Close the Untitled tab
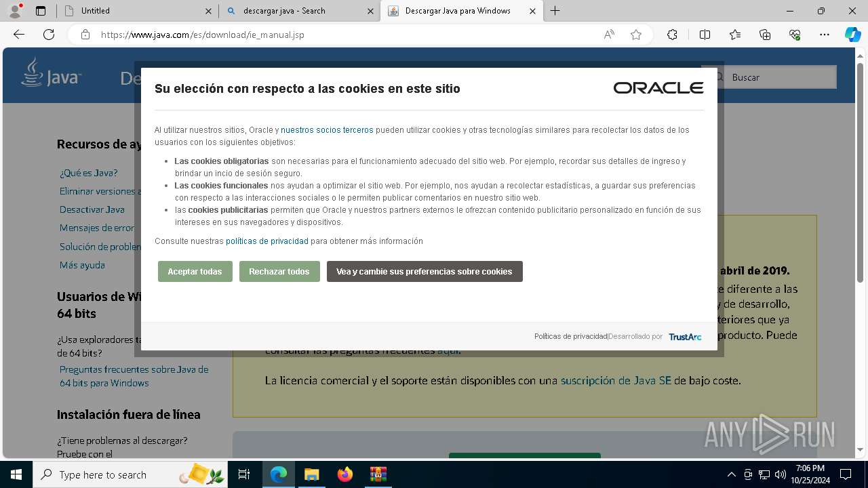 tap(208, 11)
